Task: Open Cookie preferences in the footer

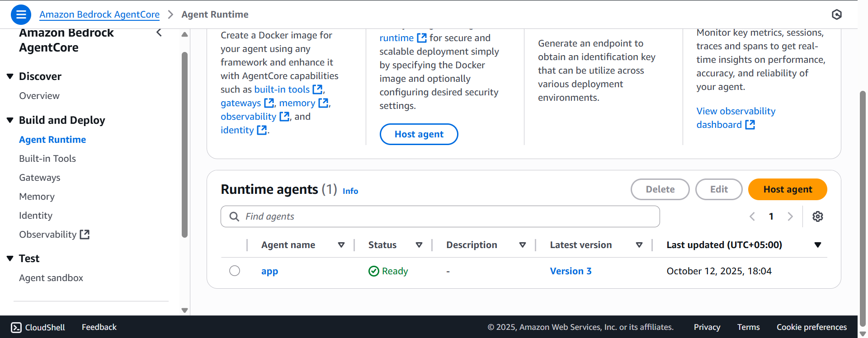Action: coord(811,327)
